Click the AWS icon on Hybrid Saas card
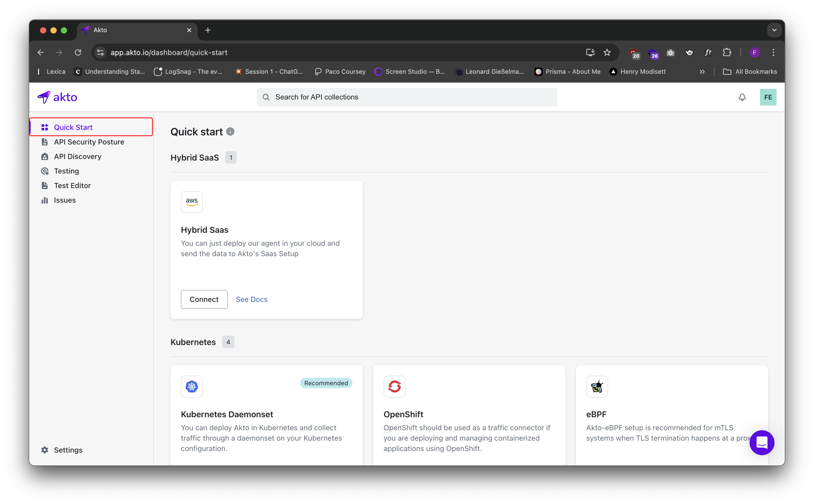The width and height of the screenshot is (814, 504). click(192, 202)
